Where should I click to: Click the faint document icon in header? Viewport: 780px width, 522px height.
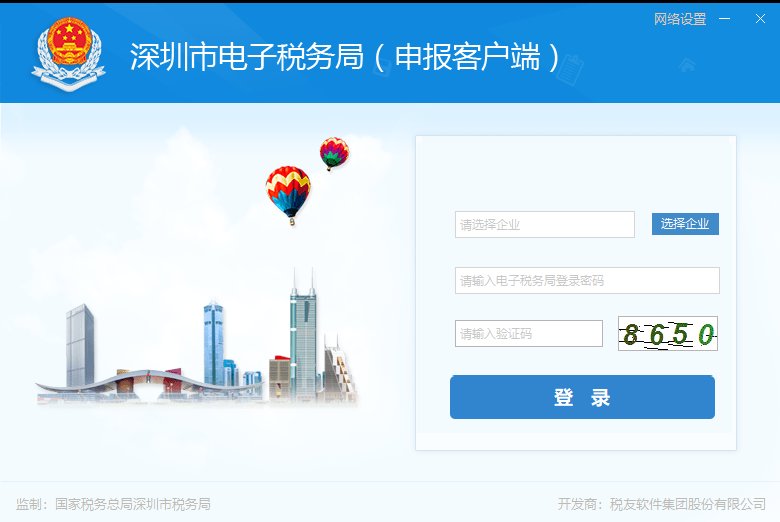click(x=570, y=69)
